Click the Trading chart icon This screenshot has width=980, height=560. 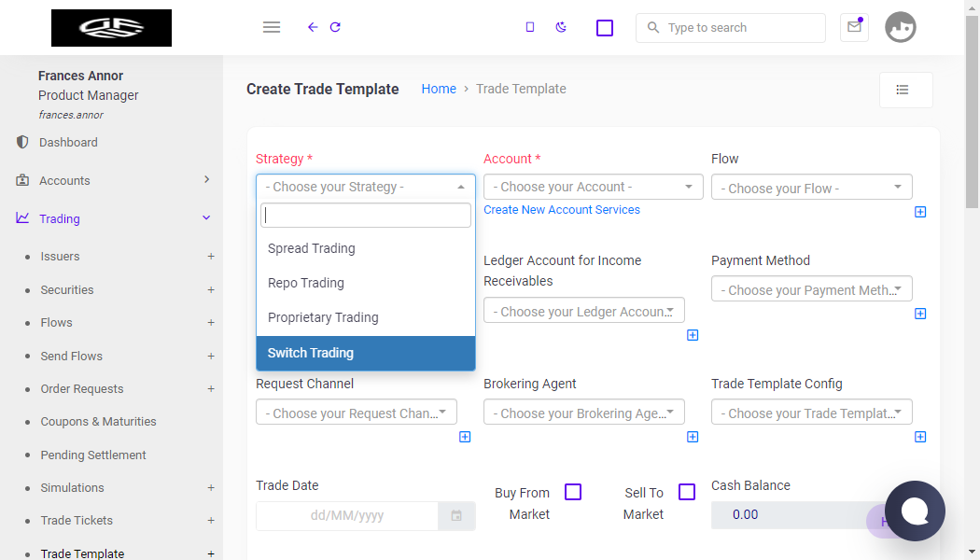pos(22,218)
